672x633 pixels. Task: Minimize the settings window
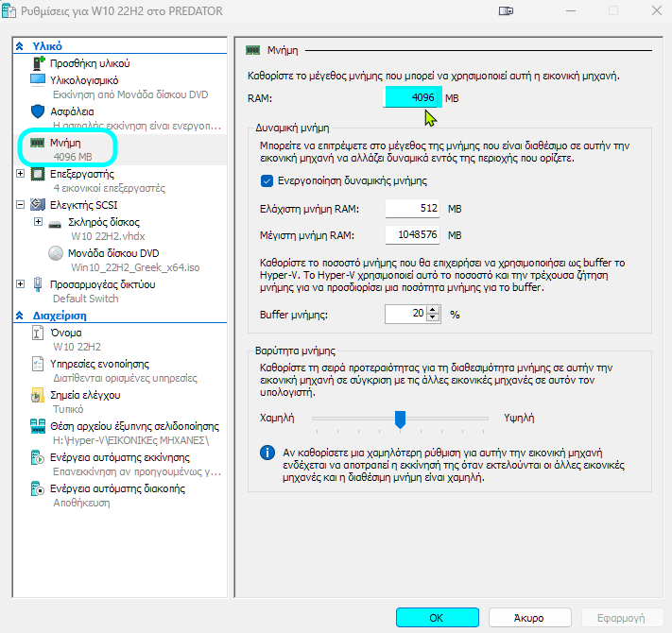point(571,10)
